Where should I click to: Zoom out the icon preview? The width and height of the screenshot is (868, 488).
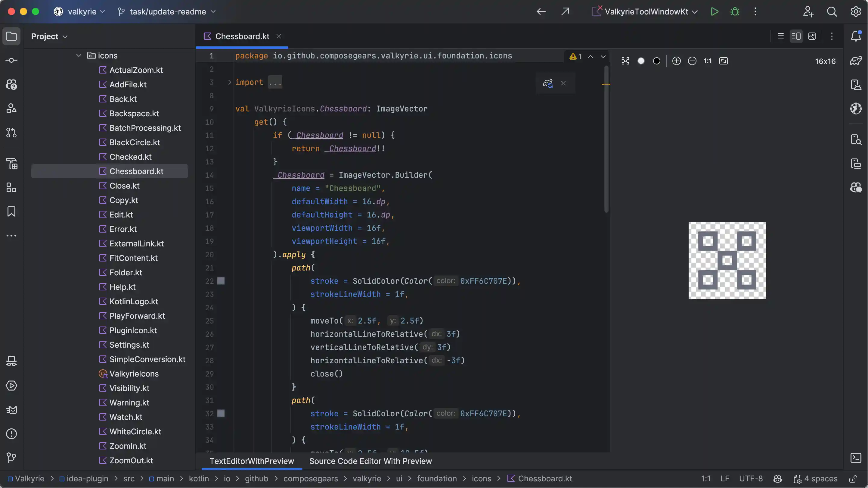[692, 61]
